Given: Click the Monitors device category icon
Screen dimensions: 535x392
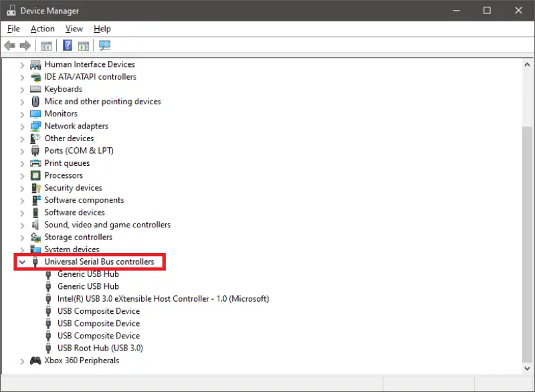Looking at the screenshot, I should (x=35, y=114).
